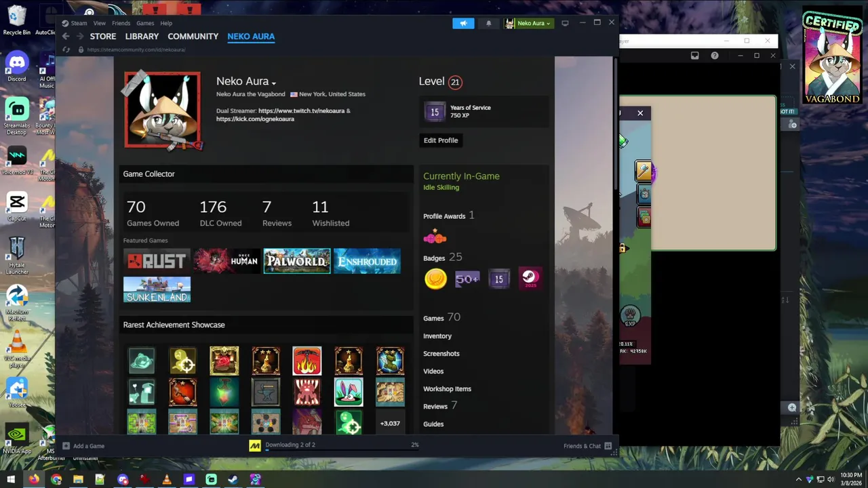This screenshot has height=488, width=868.
Task: Click the axe icon in the game window
Action: (x=643, y=171)
